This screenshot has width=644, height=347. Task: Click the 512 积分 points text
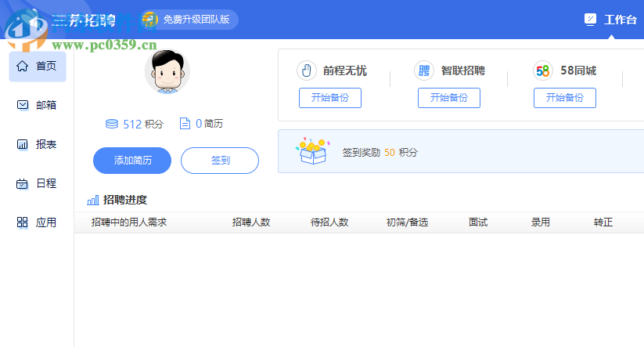tap(143, 125)
